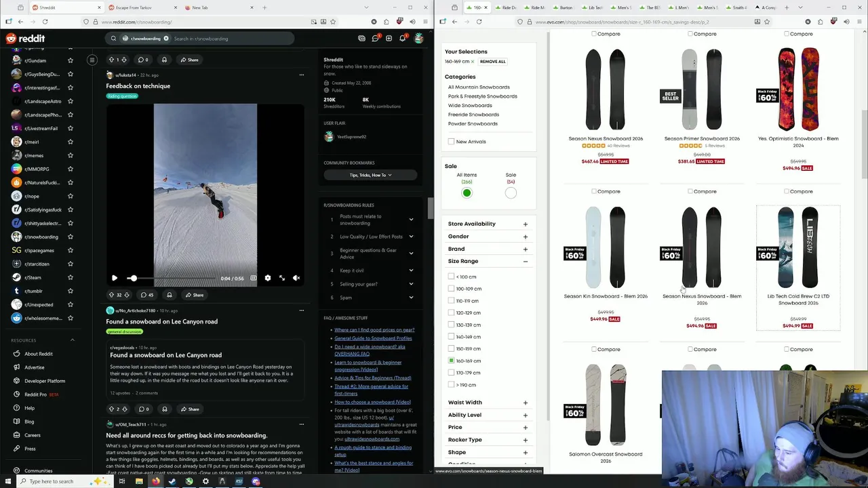Collapse the Reddit Resources section

[x=73, y=340]
